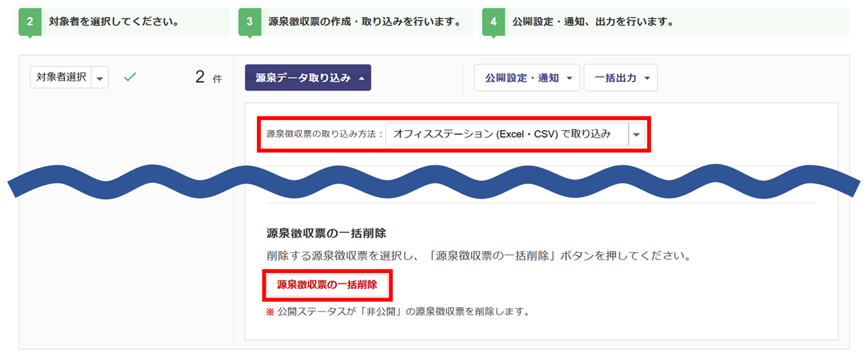Screen dimensions: 868x355
Task: Click the 対象者選択 button label
Action: (x=61, y=77)
